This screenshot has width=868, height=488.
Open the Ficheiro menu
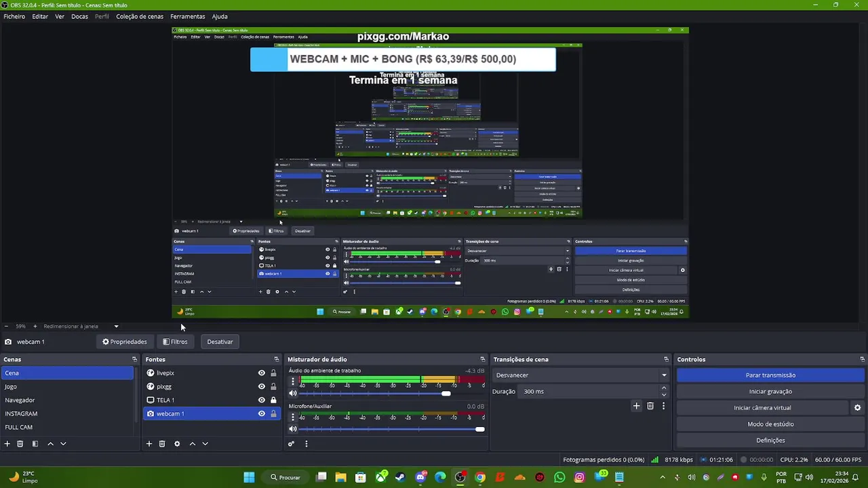[14, 16]
